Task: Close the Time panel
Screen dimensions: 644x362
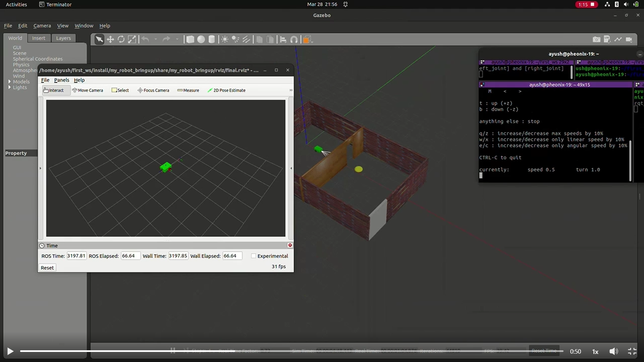Action: pyautogui.click(x=290, y=245)
